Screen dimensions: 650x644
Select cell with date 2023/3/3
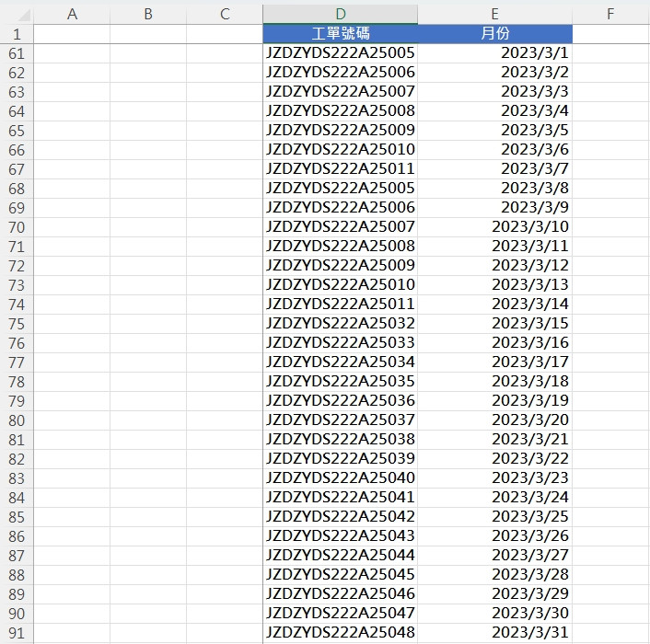tap(495, 91)
